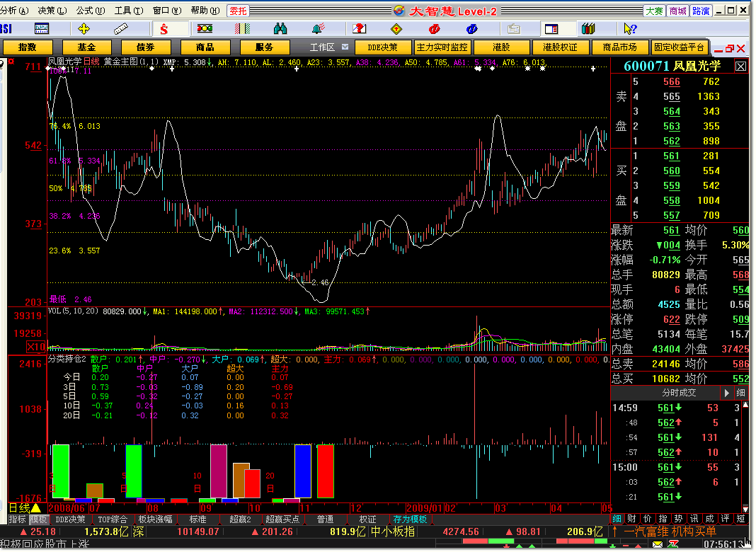756x552 pixels.
Task: Close the 600071 quote panel with X box
Action: click(740, 67)
